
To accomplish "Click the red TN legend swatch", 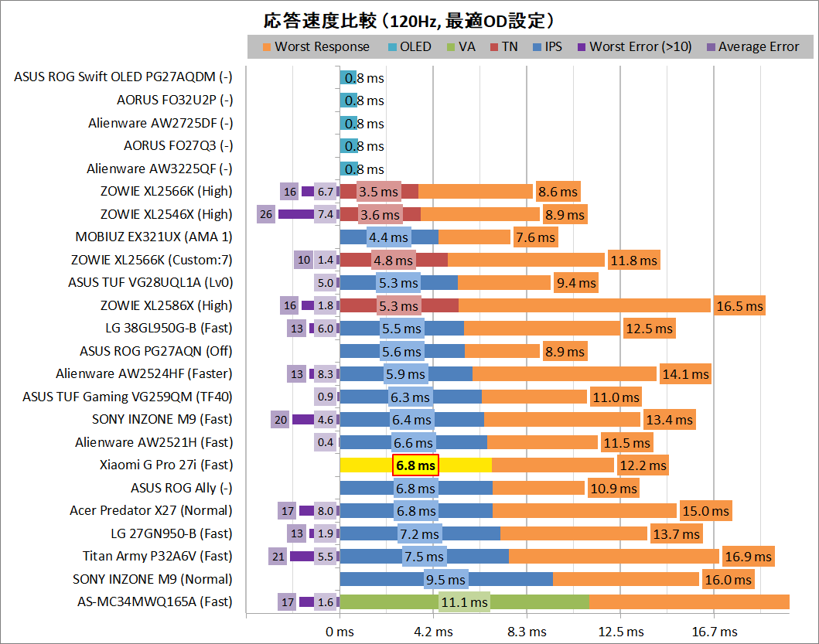I will 494,47.
